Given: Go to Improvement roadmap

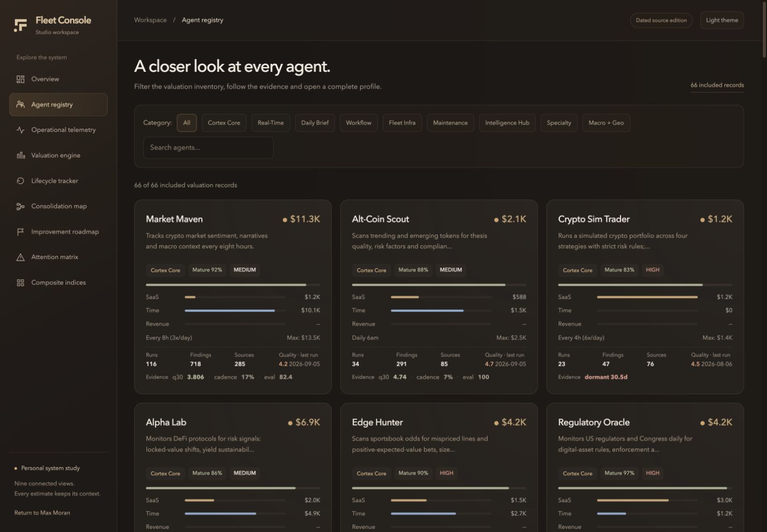Looking at the screenshot, I should (x=58, y=232).
